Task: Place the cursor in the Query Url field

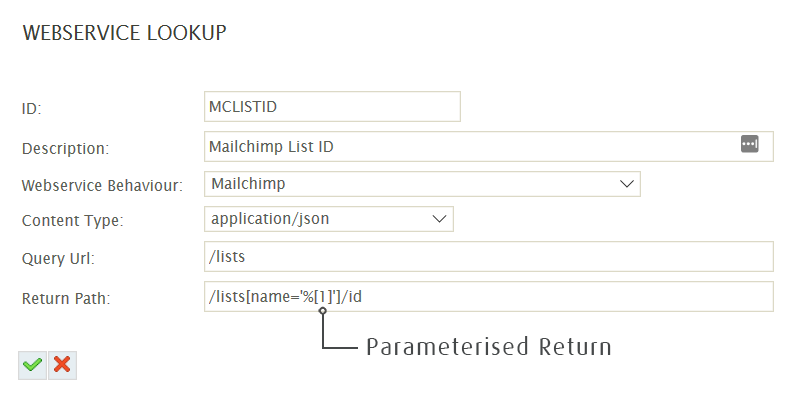Action: (489, 256)
